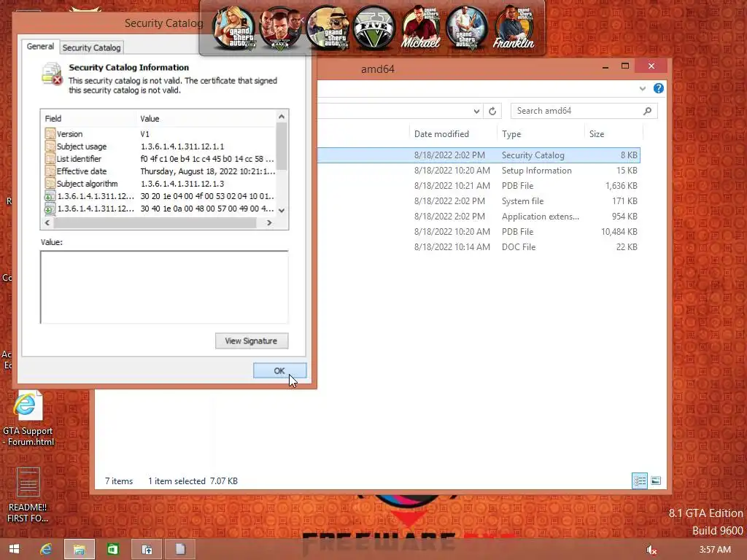Screen dimensions: 747x560
Task: Open File Explorer taskbar button
Action: click(x=79, y=549)
